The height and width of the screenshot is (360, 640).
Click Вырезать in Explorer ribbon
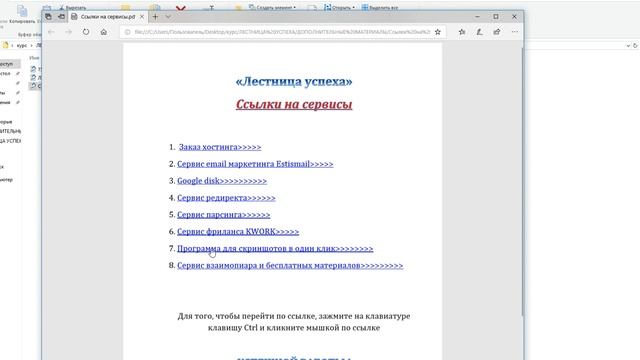tap(72, 7)
